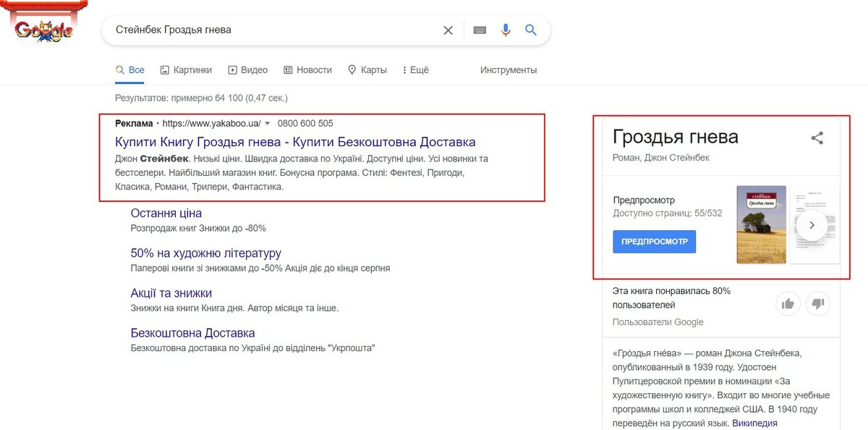Open the on-screen keyboard icon
Viewport: 868px width, 430px height.
pyautogui.click(x=480, y=30)
